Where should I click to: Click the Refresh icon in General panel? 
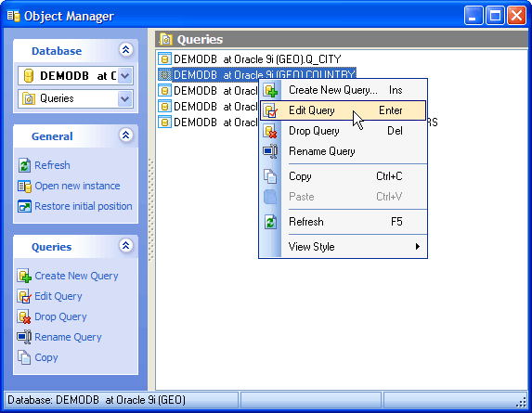24,165
